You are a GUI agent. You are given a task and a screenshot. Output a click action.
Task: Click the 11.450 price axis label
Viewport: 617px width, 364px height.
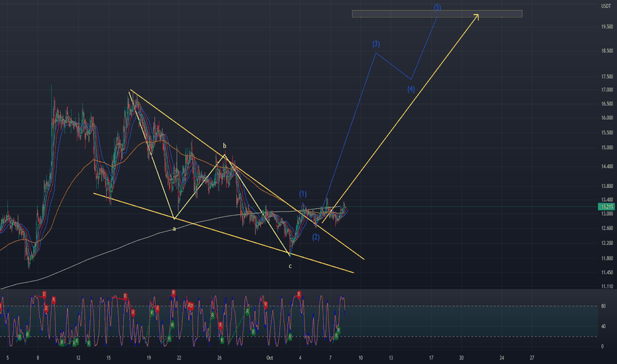[x=607, y=273]
